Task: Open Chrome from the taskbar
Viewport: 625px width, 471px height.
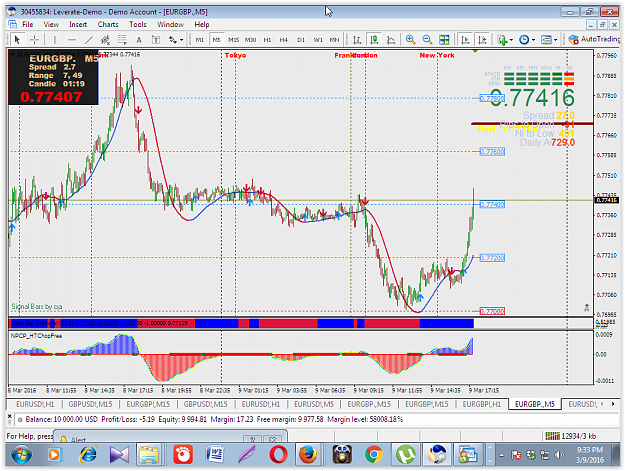Action: pos(374,455)
